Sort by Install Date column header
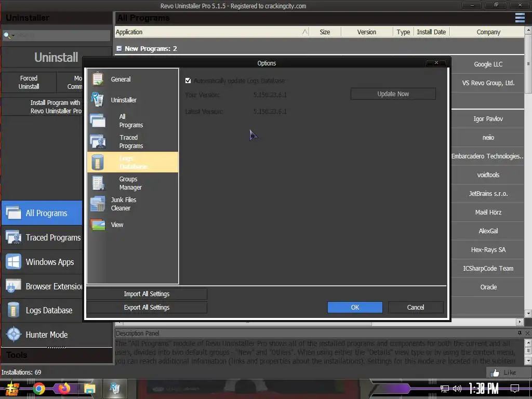 [x=431, y=32]
